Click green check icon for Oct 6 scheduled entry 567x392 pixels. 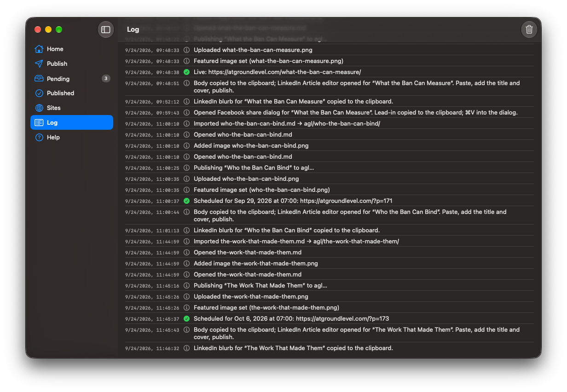[x=186, y=318]
